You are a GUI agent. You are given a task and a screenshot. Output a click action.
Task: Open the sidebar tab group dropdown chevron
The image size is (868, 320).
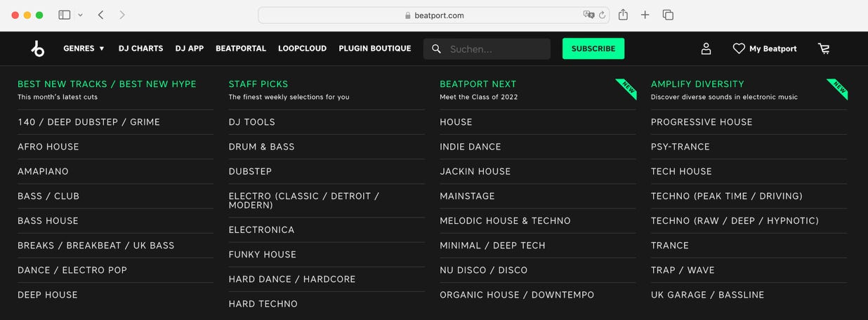coord(81,15)
